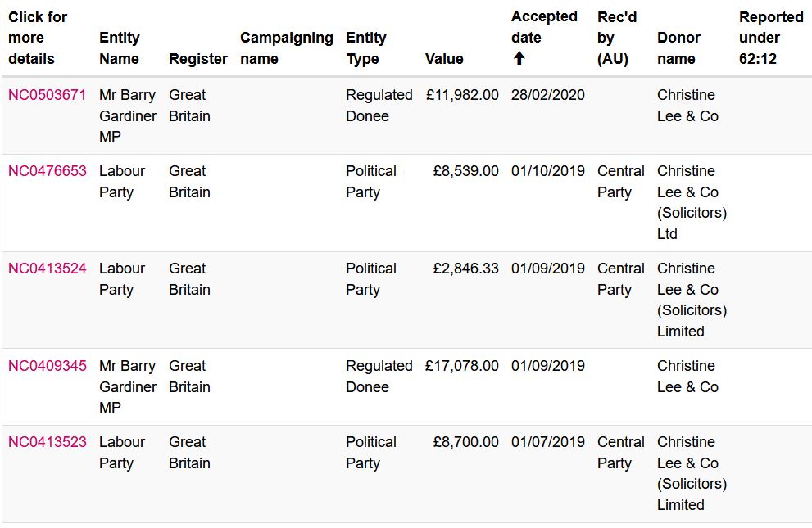Click the £11,982.00 value cell
Viewport: 812px width, 528px height.
[462, 95]
